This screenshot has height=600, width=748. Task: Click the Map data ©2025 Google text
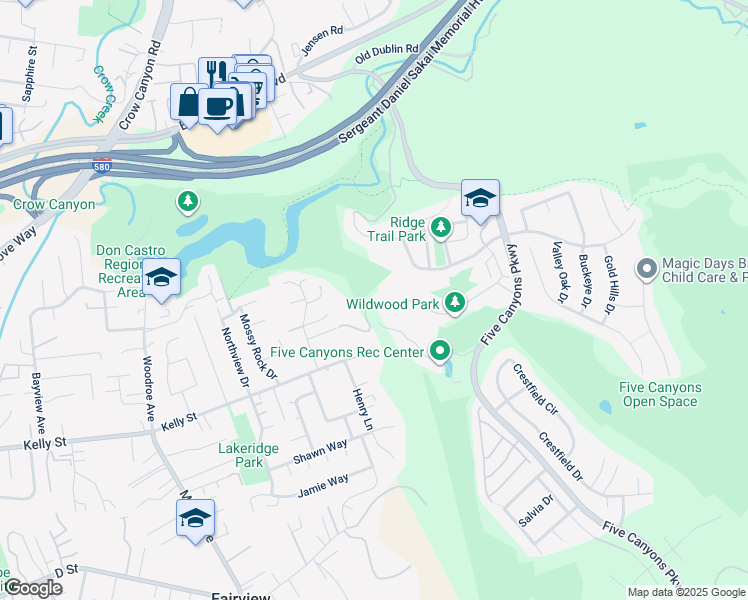687,592
